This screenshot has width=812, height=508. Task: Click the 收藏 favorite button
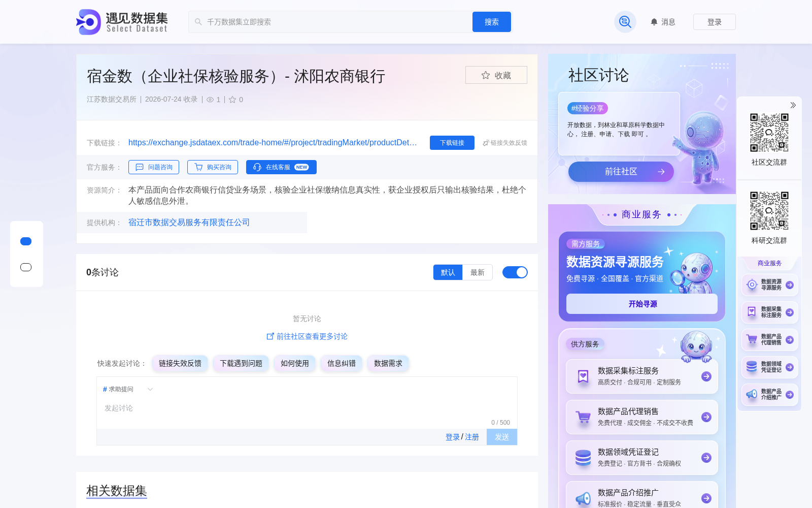click(x=496, y=75)
